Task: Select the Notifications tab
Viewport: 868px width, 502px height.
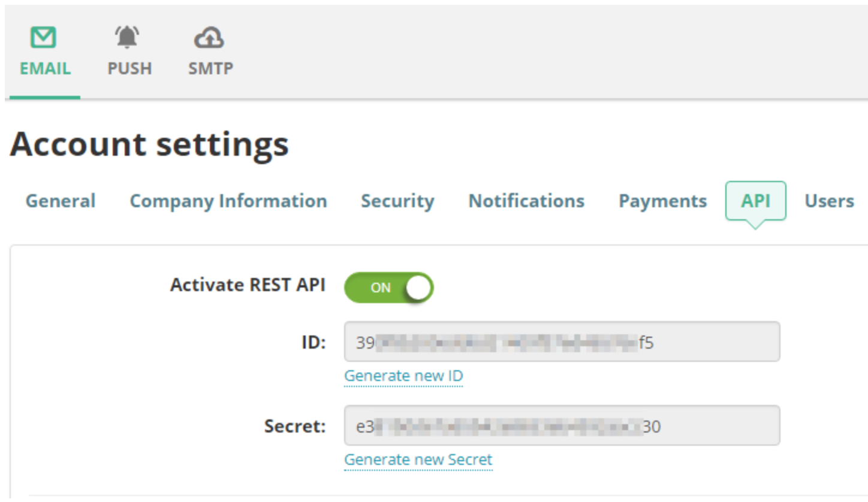Action: click(x=526, y=201)
